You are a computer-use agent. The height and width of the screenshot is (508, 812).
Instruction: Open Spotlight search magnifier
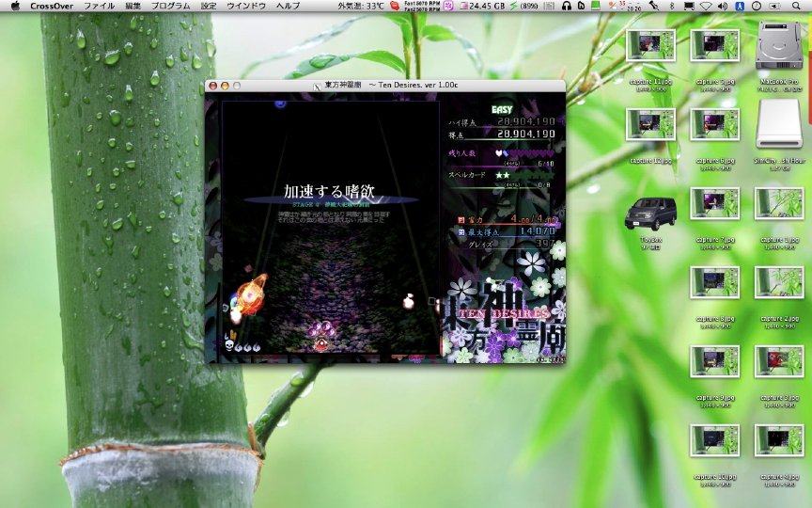click(x=796, y=6)
